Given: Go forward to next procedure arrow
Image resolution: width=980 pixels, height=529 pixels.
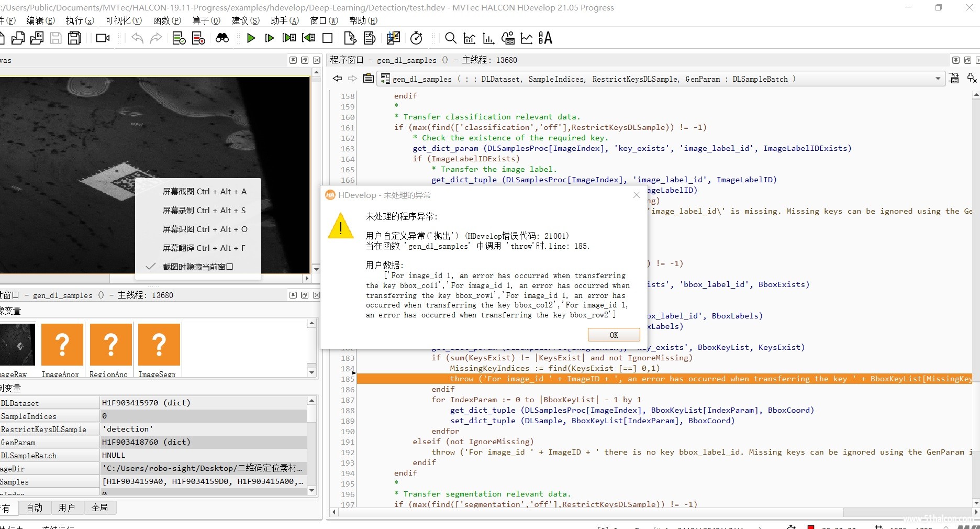Looking at the screenshot, I should point(352,79).
